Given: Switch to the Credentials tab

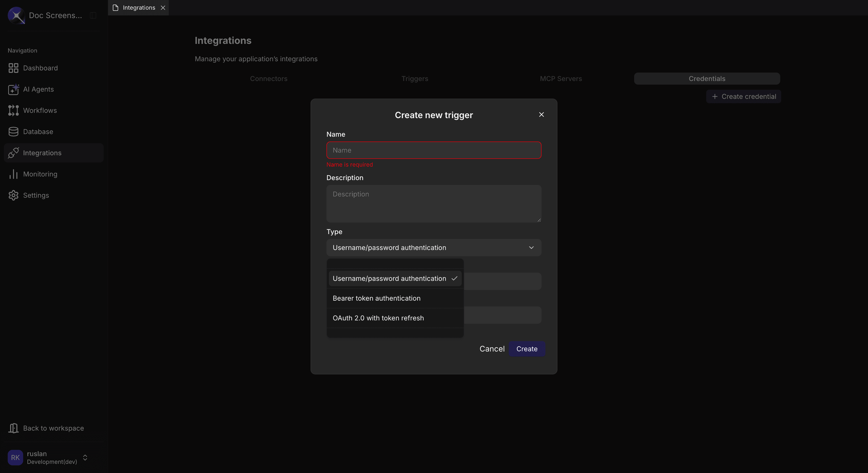Looking at the screenshot, I should click(707, 79).
